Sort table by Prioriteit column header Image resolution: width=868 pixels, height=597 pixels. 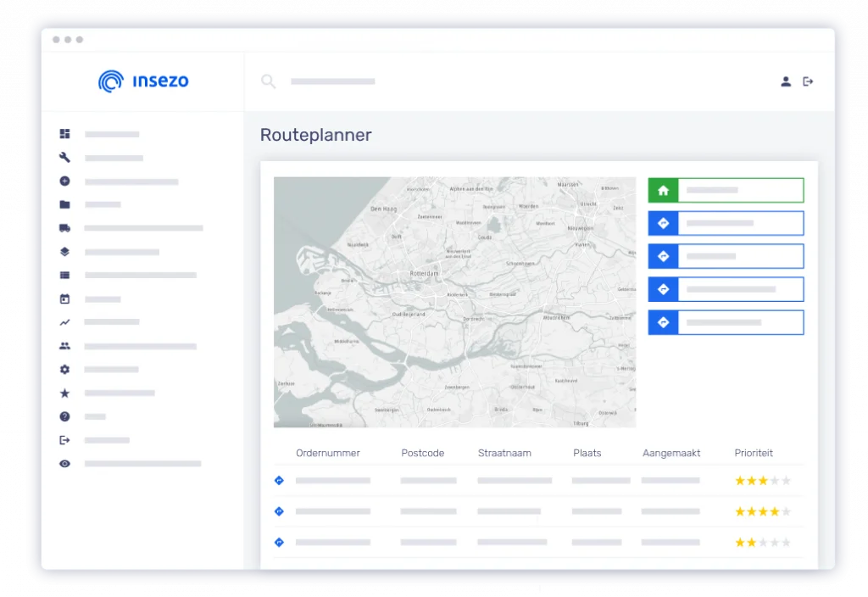coord(754,453)
